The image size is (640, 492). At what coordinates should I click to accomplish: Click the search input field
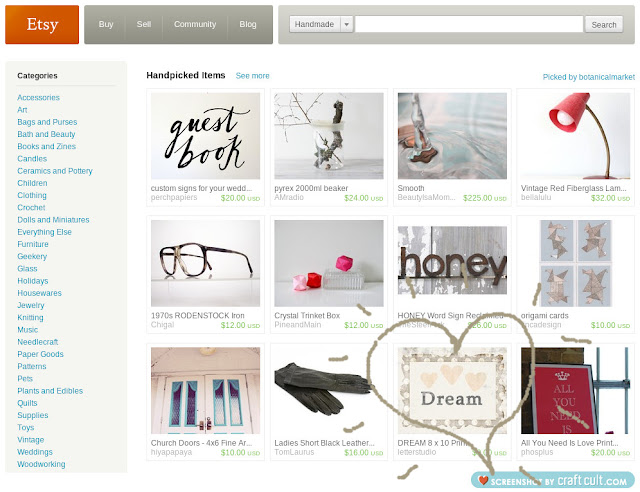pos(469,24)
